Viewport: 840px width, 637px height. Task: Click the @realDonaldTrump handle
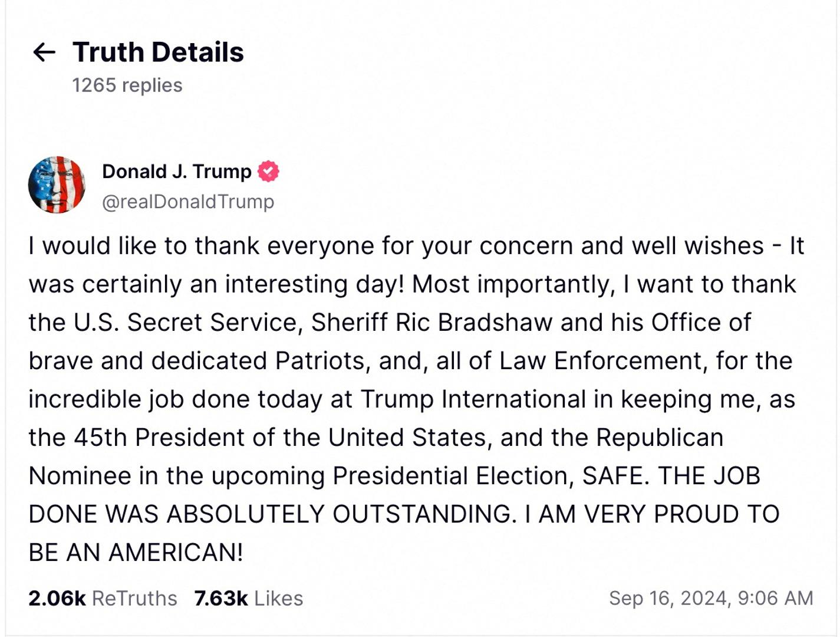[187, 201]
